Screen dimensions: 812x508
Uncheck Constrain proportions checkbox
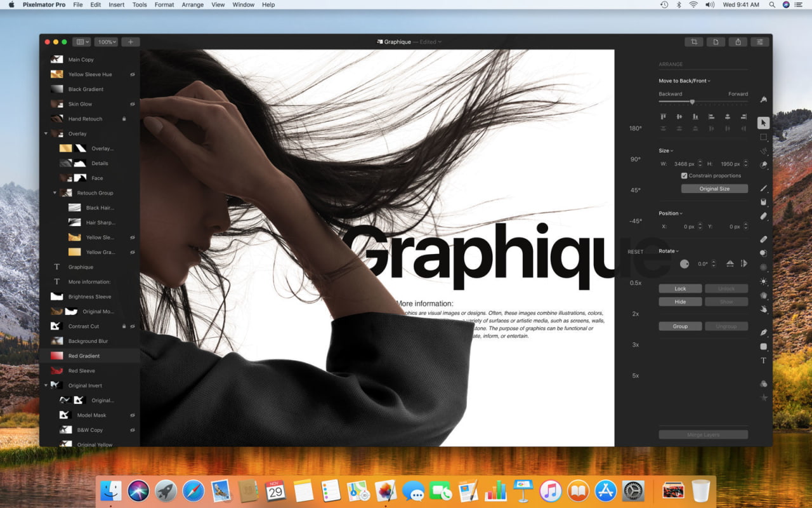tap(684, 176)
